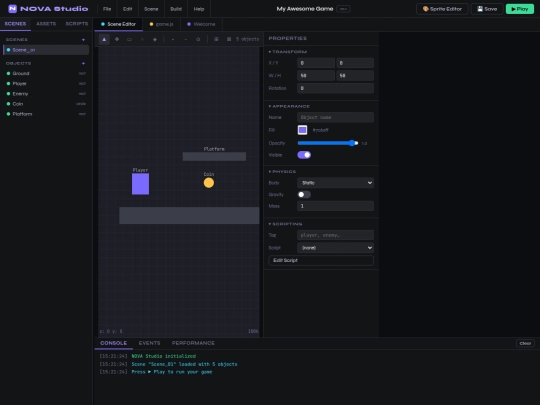The width and height of the screenshot is (540, 405).
Task: Open the Body type dropdown
Action: 335,183
